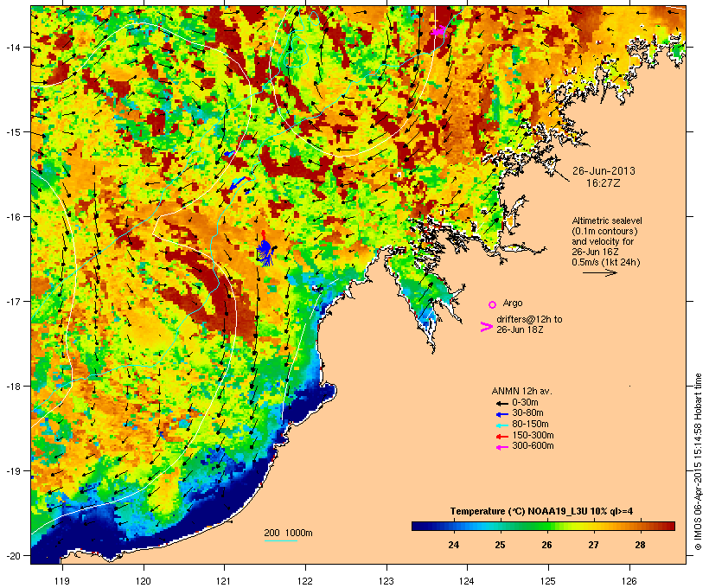
Task: Click the longitude label 124
Action: coord(467,581)
